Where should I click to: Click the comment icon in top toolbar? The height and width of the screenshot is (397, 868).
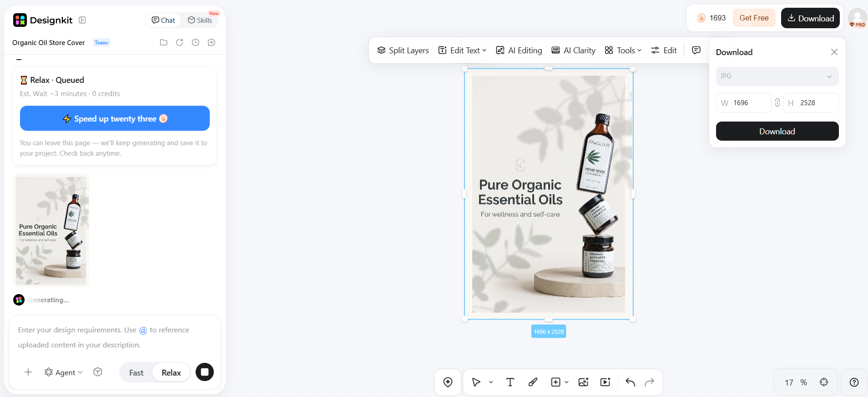tap(696, 50)
